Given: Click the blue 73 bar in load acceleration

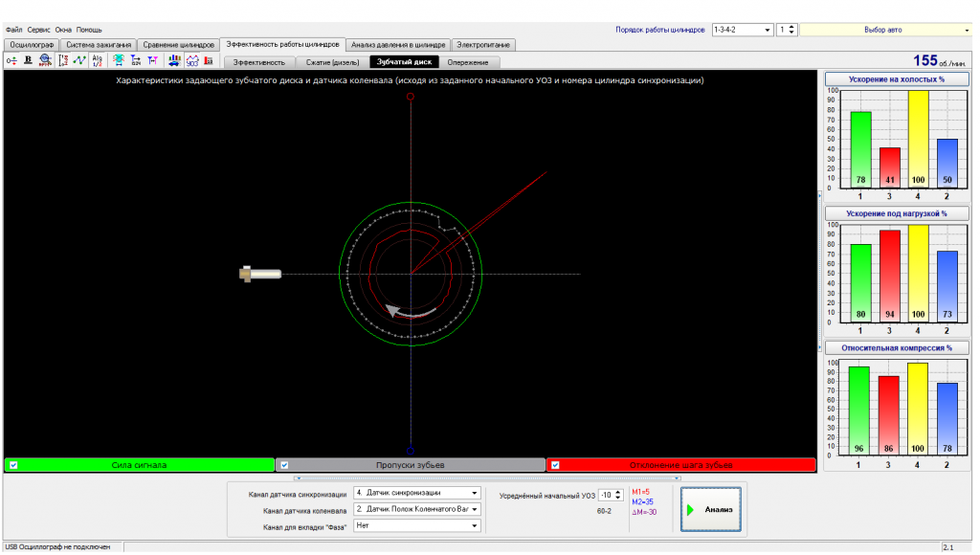Looking at the screenshot, I should click(947, 287).
